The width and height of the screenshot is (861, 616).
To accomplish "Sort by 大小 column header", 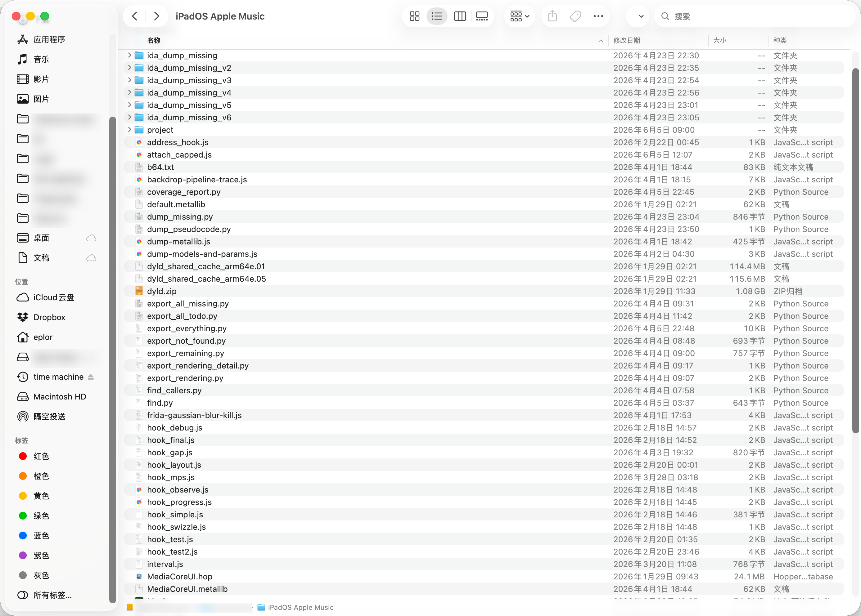I will click(719, 40).
